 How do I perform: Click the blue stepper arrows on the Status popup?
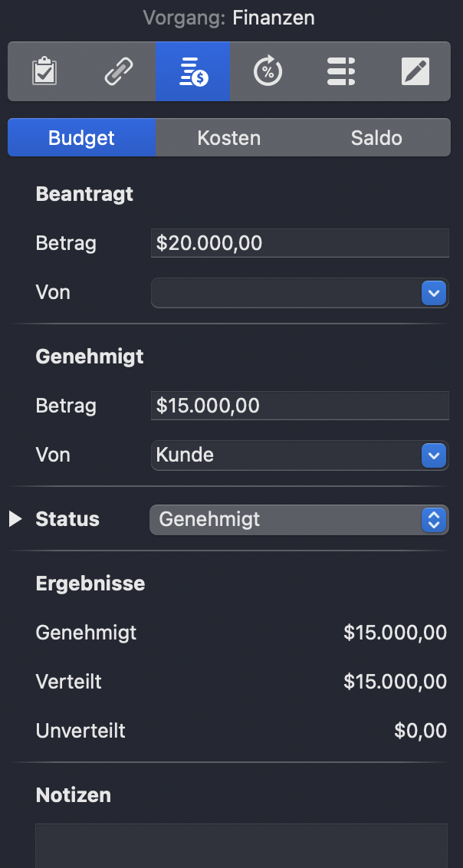click(435, 520)
